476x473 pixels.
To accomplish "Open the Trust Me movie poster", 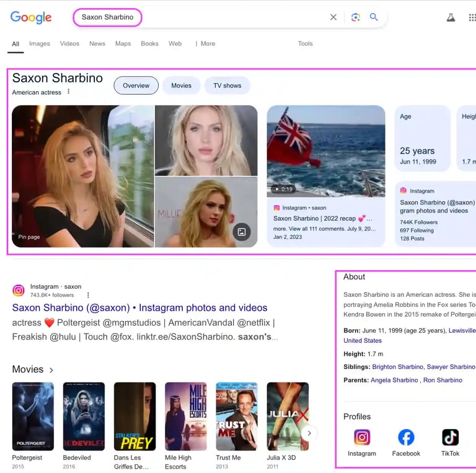I will point(237,416).
